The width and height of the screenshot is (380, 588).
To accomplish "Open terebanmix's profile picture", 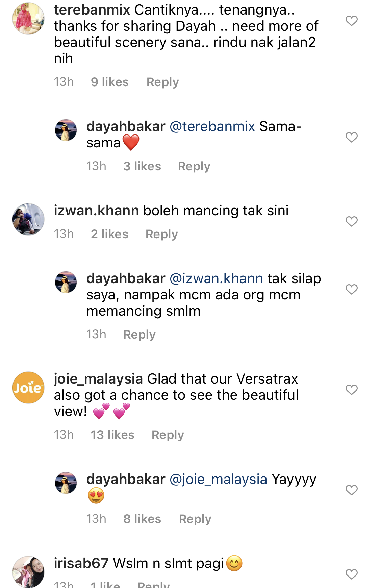I will (x=28, y=19).
